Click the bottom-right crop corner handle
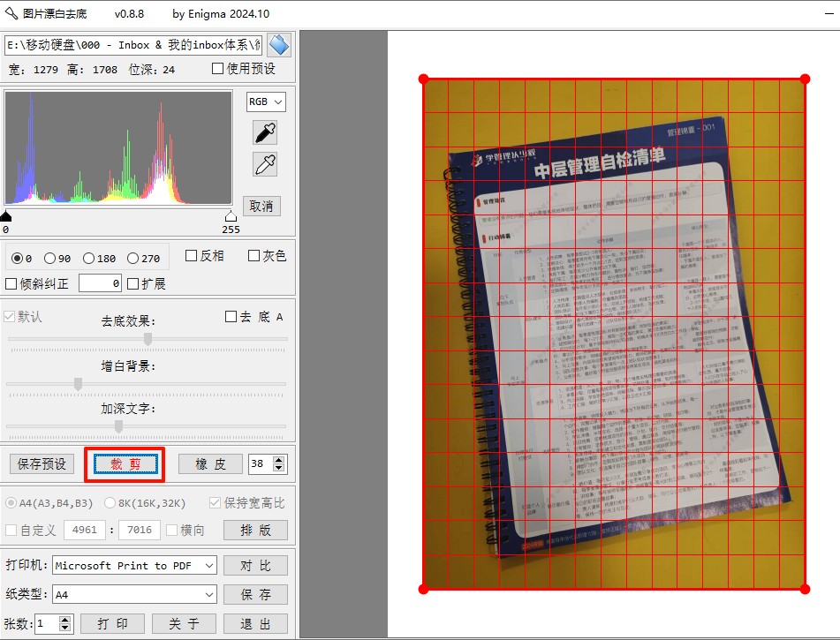This screenshot has height=640, width=840. 805,589
